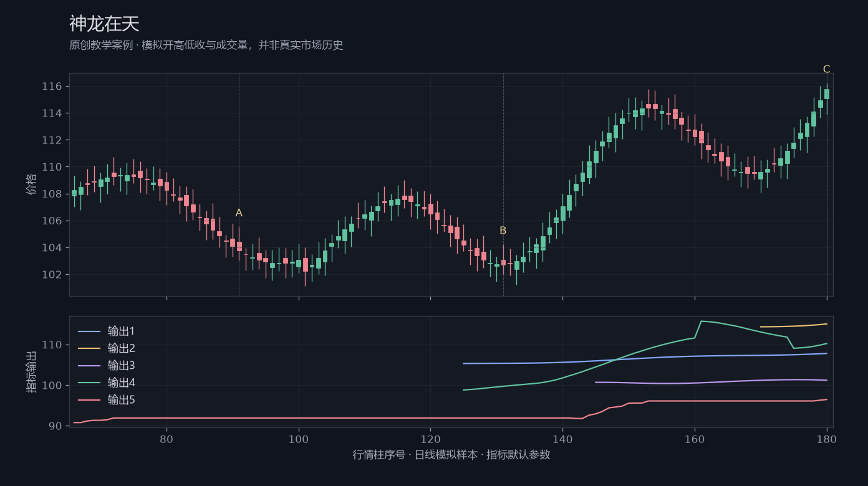
Task: Click marker label A on the price chart
Action: 239,213
